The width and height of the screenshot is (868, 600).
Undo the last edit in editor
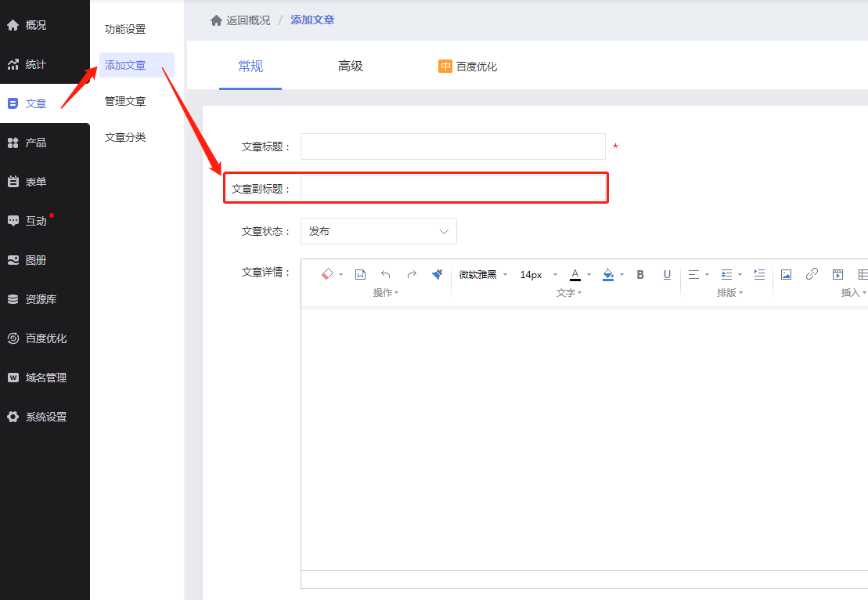click(386, 274)
